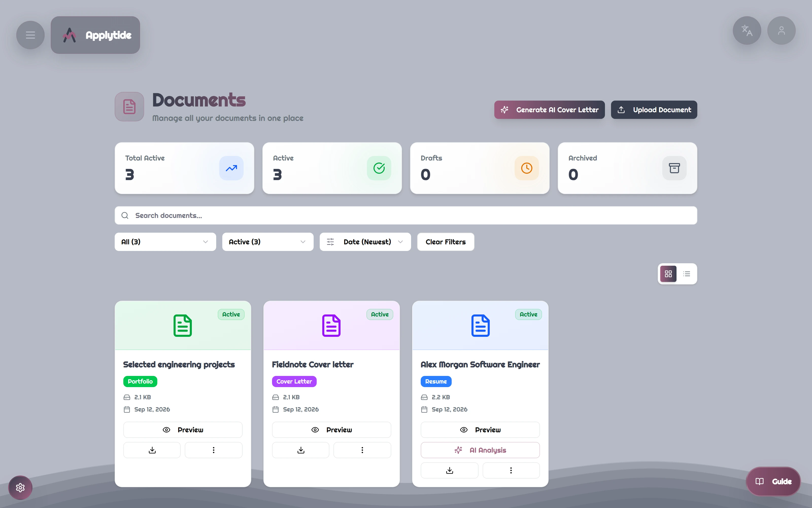Viewport: 812px width, 508px height.
Task: Click the Documents page header icon
Action: (x=129, y=107)
